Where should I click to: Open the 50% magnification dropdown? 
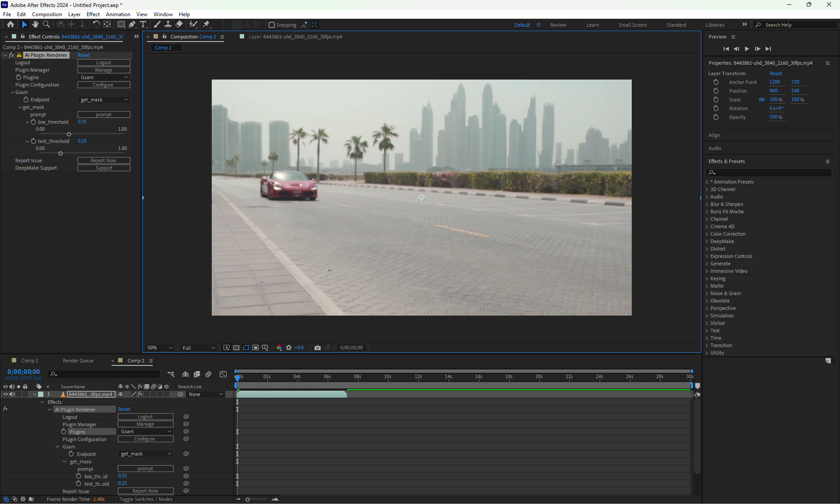coord(160,348)
